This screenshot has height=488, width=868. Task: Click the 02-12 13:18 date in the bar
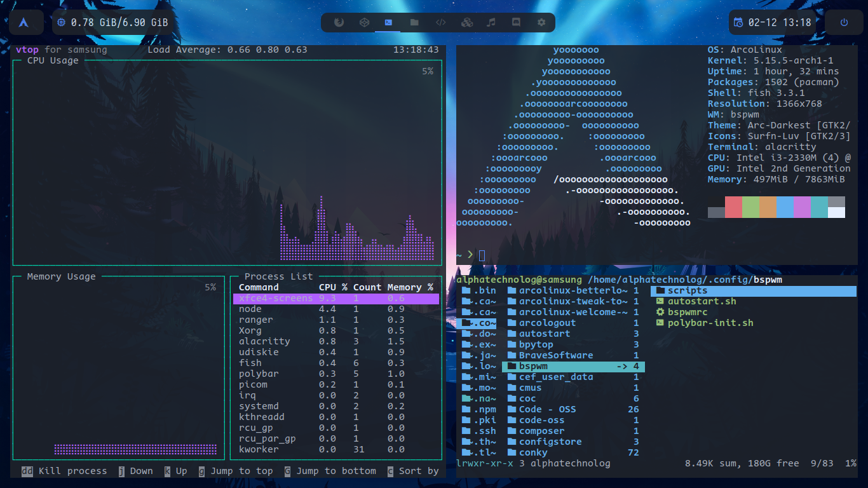tap(780, 22)
